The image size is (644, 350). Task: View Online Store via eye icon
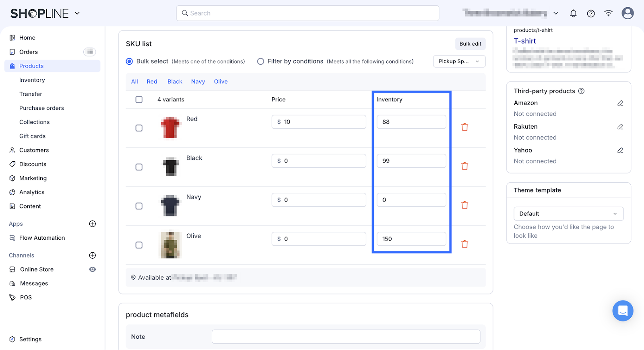[x=93, y=270]
